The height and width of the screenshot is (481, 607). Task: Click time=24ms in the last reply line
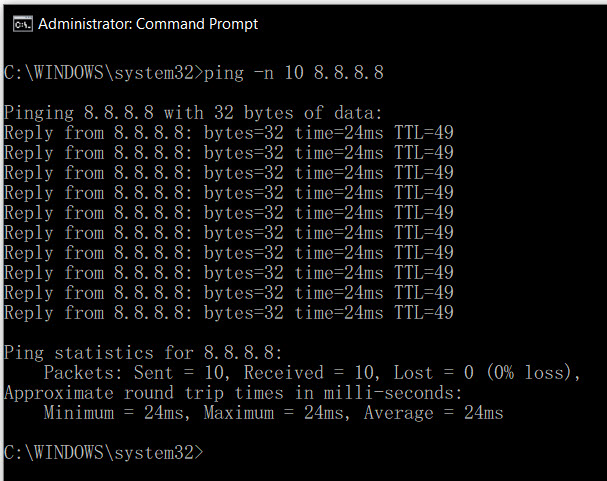point(339,313)
